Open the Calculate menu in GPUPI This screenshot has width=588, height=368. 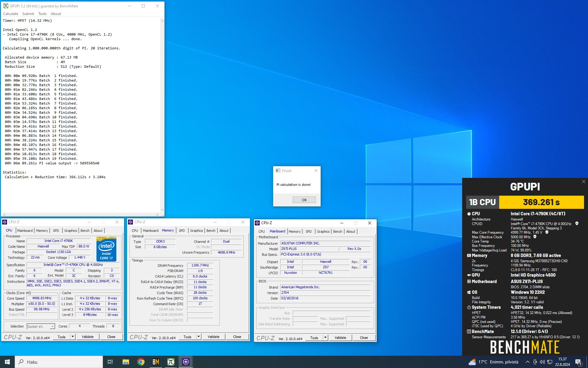tap(10, 14)
